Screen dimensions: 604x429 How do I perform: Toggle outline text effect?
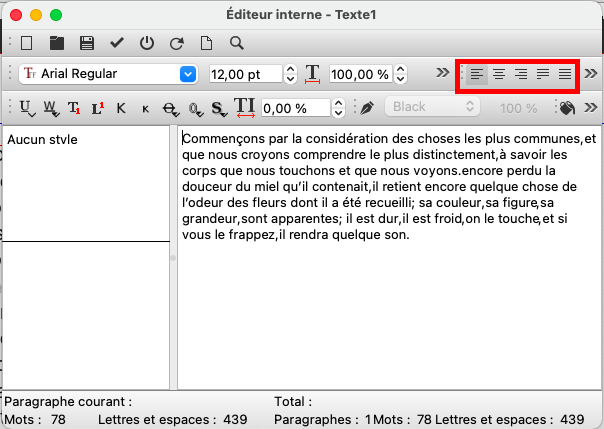tap(195, 109)
